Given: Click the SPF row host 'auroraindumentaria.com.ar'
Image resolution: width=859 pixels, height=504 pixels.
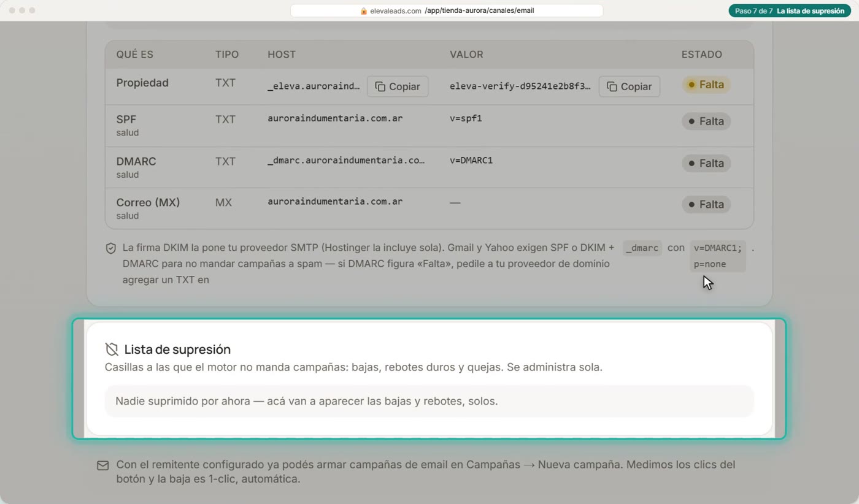Looking at the screenshot, I should [335, 118].
